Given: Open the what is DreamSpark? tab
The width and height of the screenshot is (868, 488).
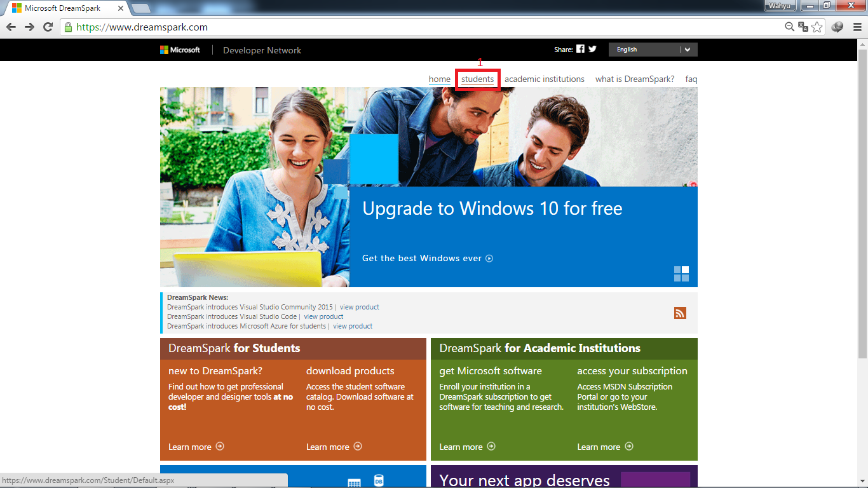Looking at the screenshot, I should click(x=635, y=79).
